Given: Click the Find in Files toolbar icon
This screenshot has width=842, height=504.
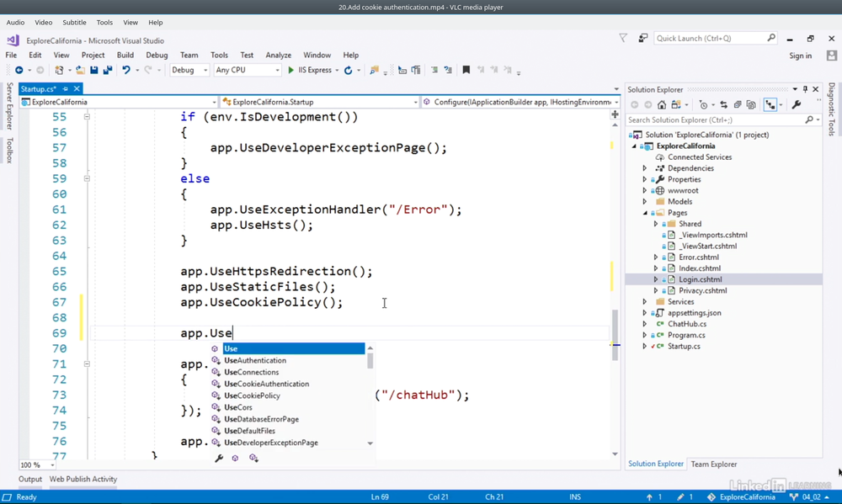Looking at the screenshot, I should [x=375, y=71].
